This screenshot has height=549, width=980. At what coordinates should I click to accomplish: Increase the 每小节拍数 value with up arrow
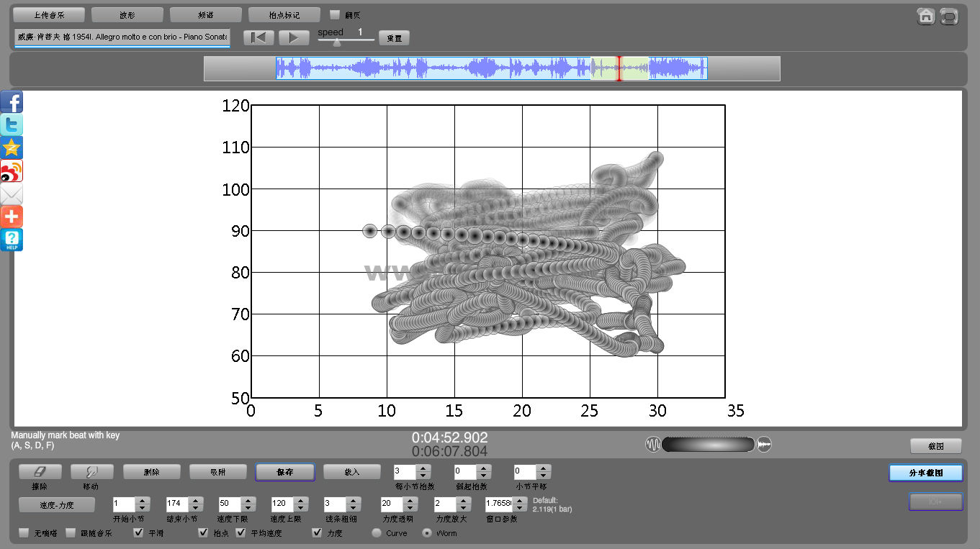pyautogui.click(x=423, y=468)
